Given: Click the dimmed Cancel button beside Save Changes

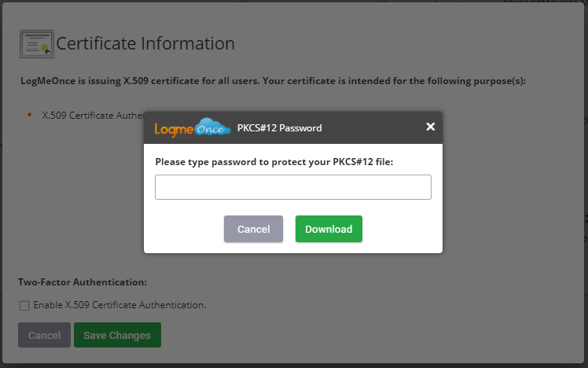Looking at the screenshot, I should [44, 335].
